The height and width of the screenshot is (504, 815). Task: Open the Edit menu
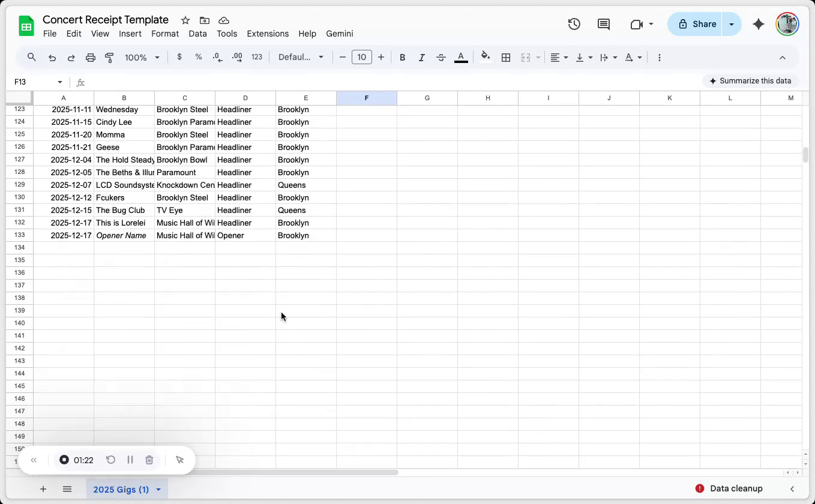point(74,34)
